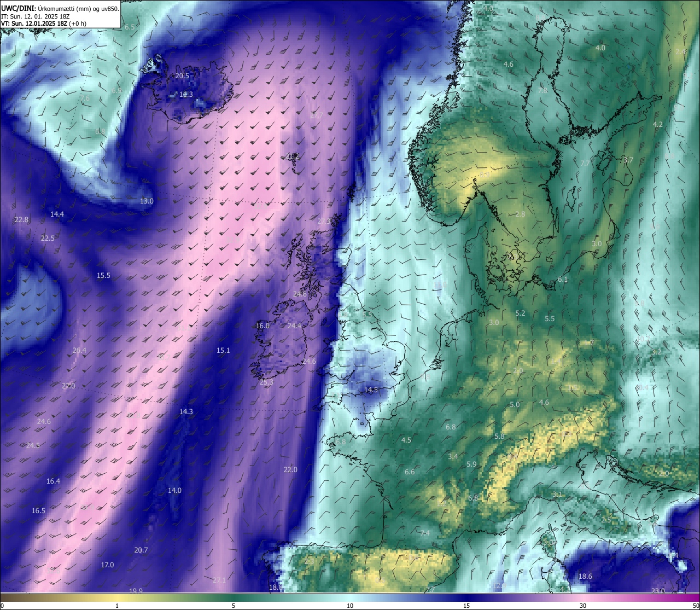Click the 5.5 value over Germany
Image resolution: width=700 pixels, height=610 pixels.
tap(550, 319)
